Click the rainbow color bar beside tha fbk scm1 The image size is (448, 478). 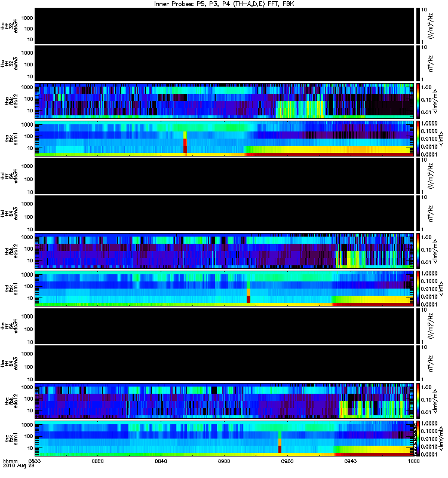418,139
